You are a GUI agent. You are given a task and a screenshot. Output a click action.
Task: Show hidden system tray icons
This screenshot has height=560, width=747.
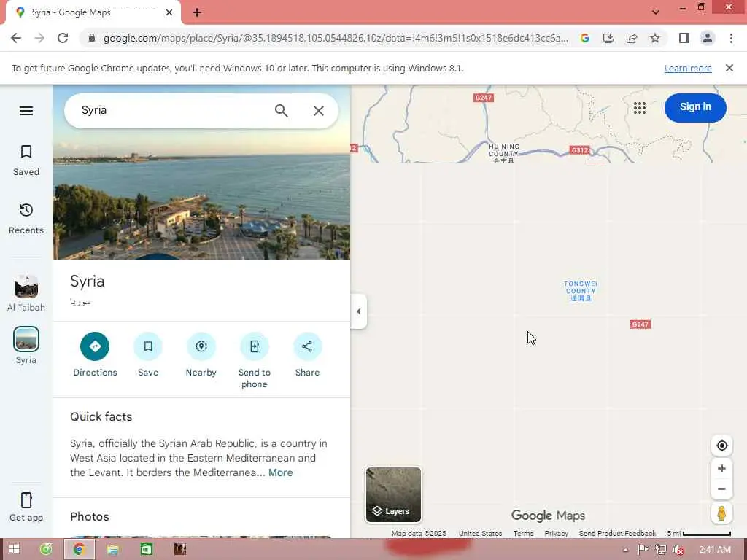click(625, 550)
